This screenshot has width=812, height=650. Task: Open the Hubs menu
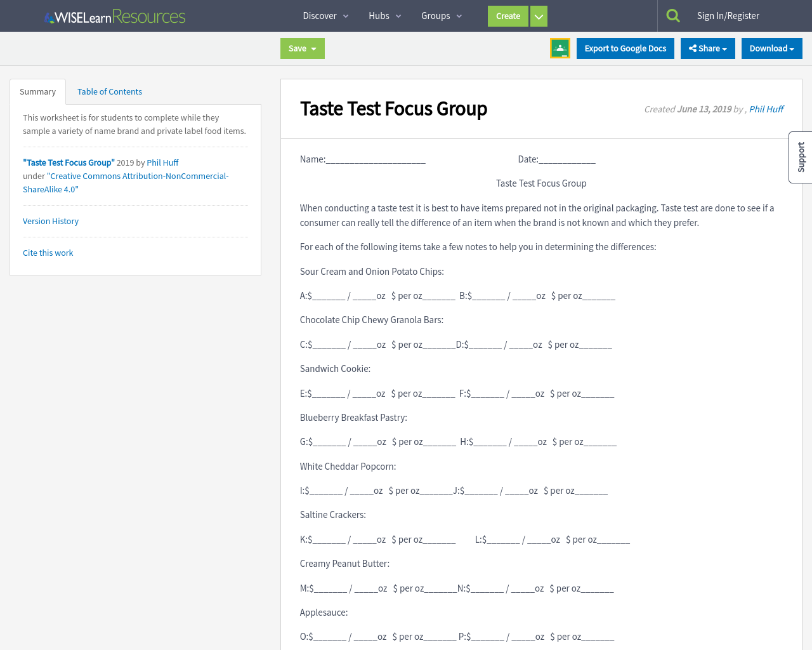384,16
